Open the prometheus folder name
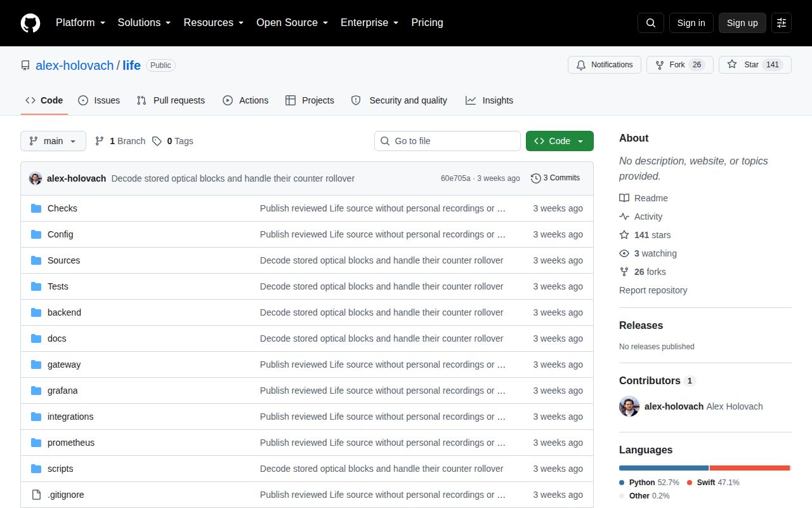 [71, 443]
